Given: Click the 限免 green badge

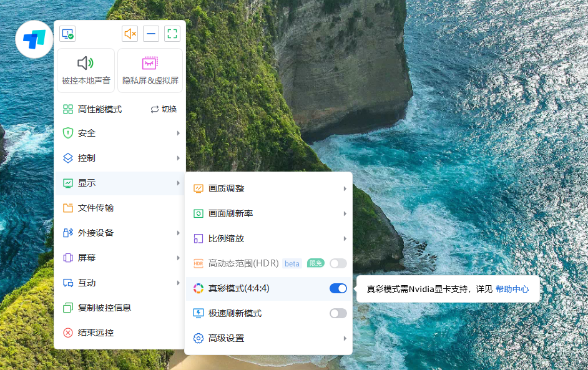Looking at the screenshot, I should click(x=315, y=263).
